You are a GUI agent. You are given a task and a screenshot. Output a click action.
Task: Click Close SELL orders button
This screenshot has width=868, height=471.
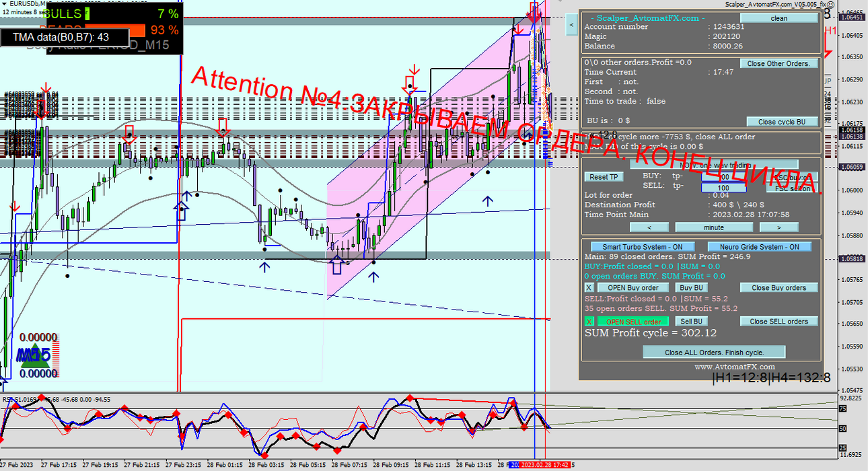coord(779,322)
